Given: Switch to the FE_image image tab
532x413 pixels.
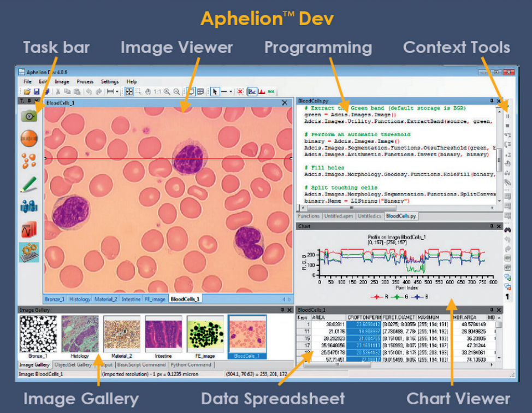Looking at the screenshot, I should point(155,299).
